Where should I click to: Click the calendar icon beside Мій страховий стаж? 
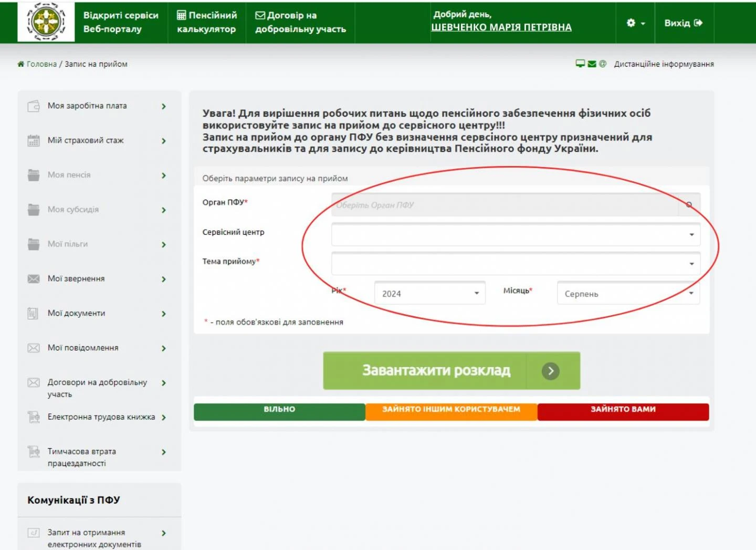click(34, 141)
